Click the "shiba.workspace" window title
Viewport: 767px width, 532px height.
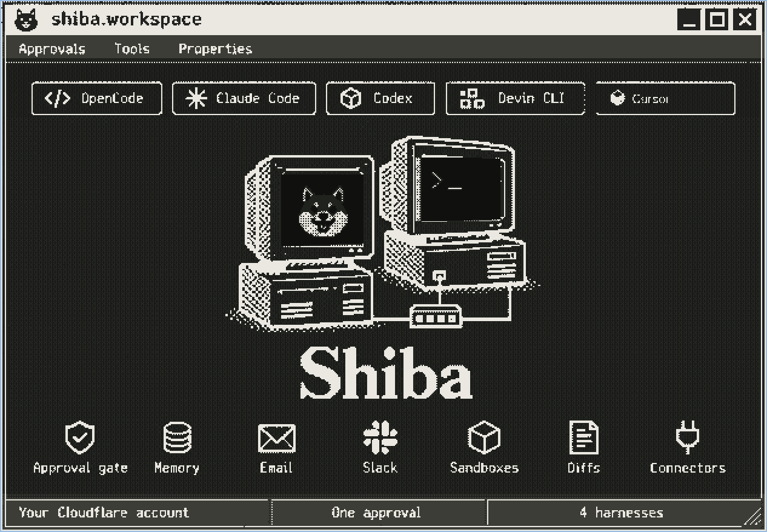(127, 19)
